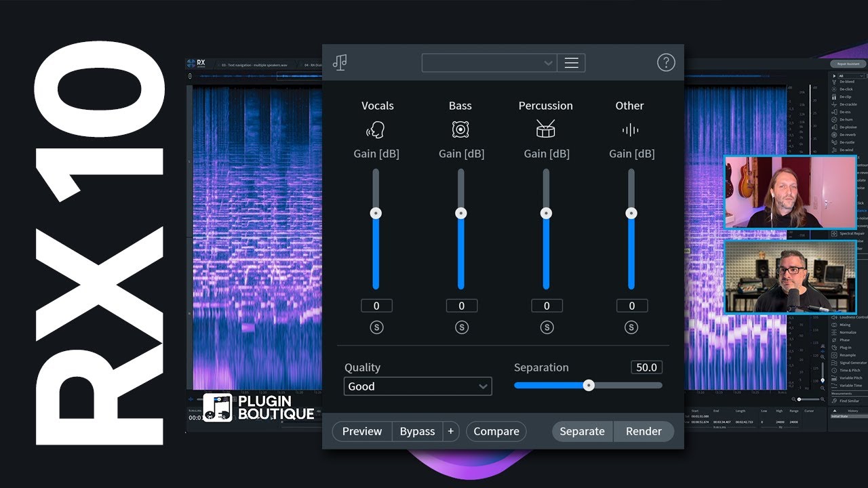This screenshot has width=868, height=488.
Task: Click the Compare button
Action: pyautogui.click(x=496, y=431)
